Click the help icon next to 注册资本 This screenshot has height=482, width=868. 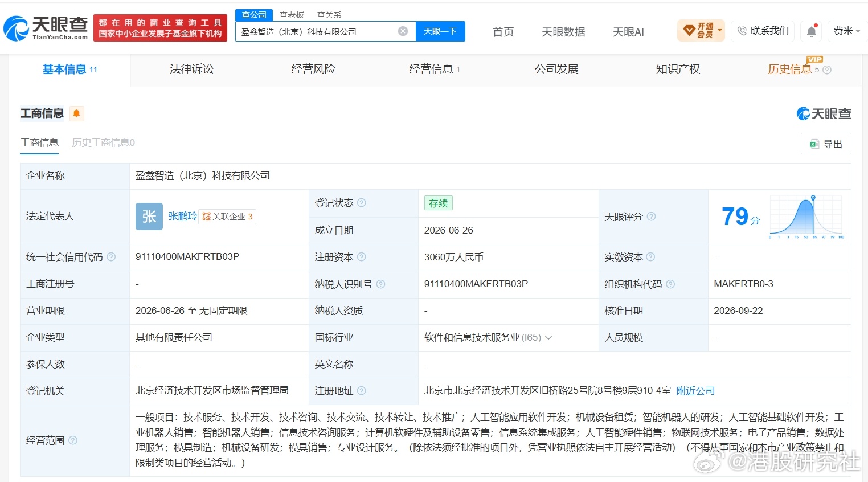(x=361, y=257)
